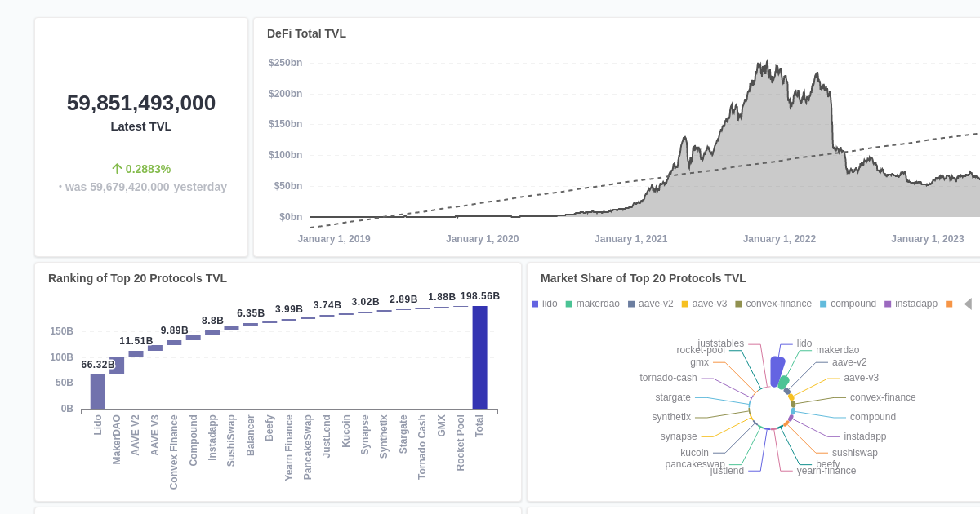Viewport: 980px width, 514px height.
Task: Click the green 0.2883% percentage value
Action: click(147, 169)
